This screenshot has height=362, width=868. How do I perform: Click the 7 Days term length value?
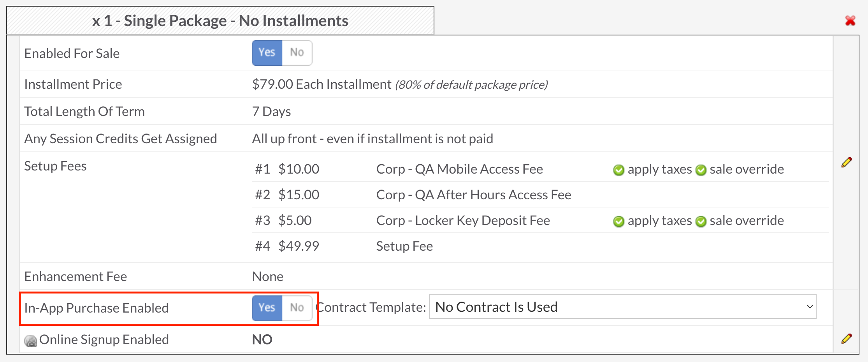[271, 112]
